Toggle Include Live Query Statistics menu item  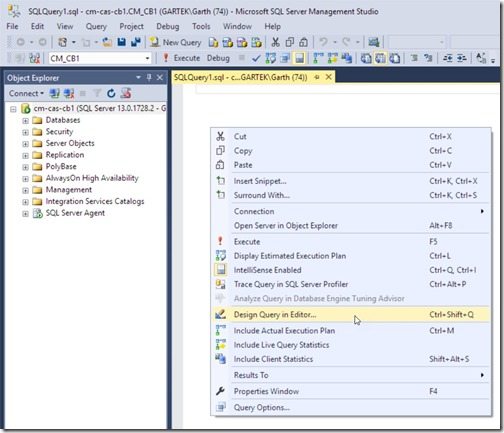[351, 345]
